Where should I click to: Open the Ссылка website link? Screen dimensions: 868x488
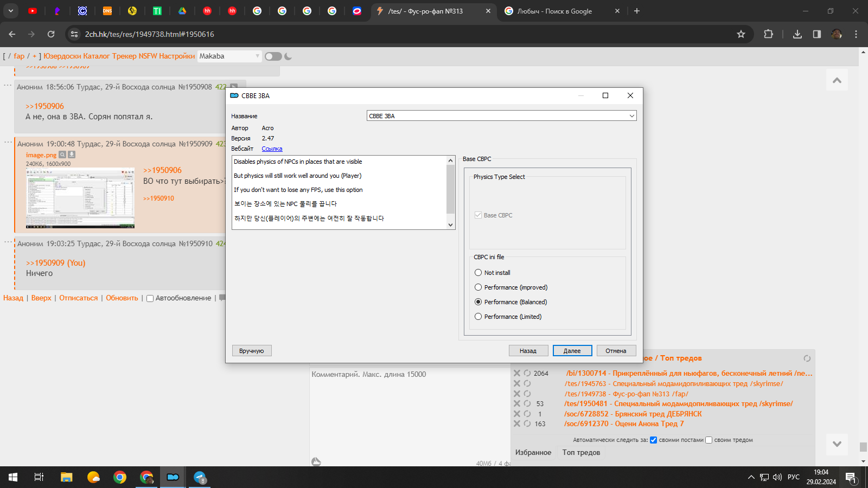point(272,149)
